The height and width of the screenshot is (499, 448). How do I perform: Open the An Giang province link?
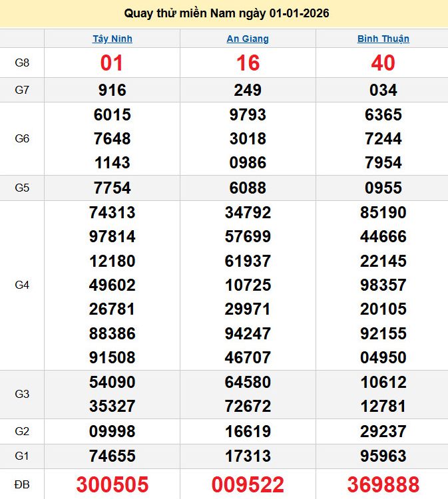point(248,39)
